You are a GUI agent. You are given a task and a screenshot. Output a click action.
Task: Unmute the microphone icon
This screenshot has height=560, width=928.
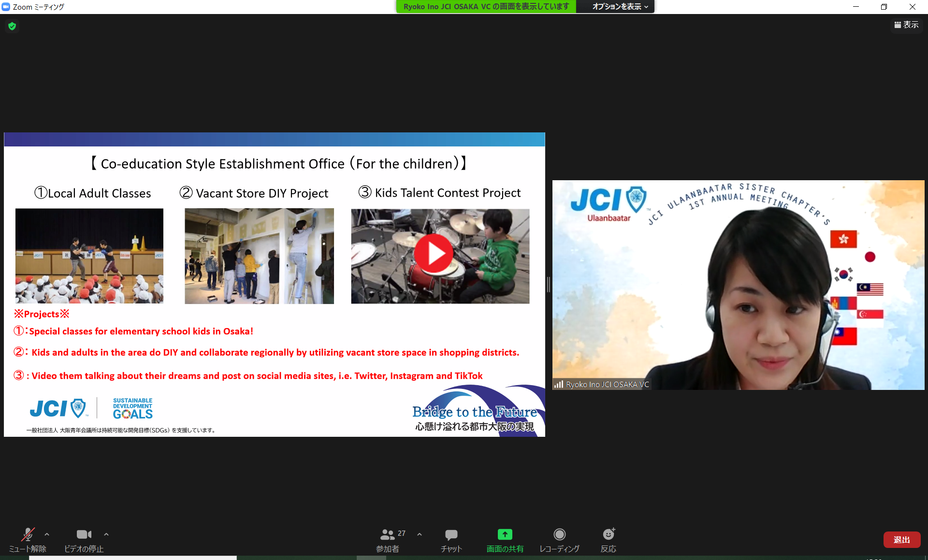28,534
